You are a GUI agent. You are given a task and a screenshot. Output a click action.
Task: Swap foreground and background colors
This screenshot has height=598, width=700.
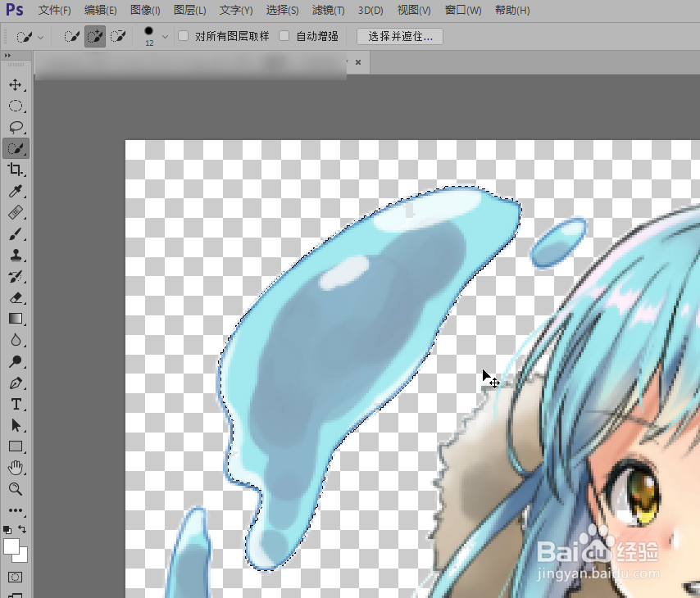click(22, 529)
